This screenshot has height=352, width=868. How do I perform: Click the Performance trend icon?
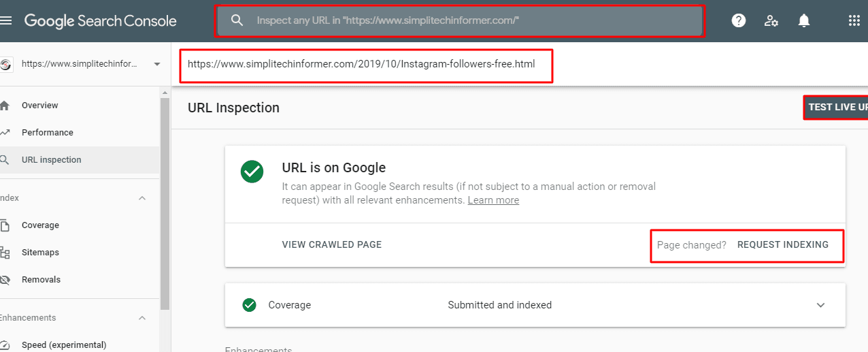[5, 133]
